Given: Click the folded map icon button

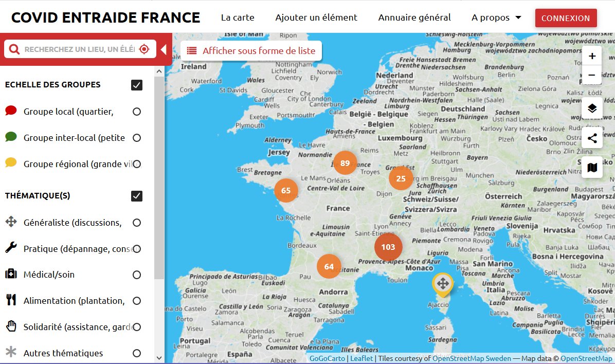Looking at the screenshot, I should click(x=592, y=168).
